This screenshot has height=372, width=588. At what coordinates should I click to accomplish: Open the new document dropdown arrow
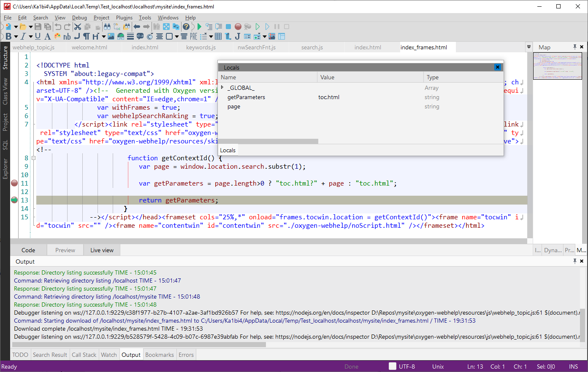pos(16,27)
